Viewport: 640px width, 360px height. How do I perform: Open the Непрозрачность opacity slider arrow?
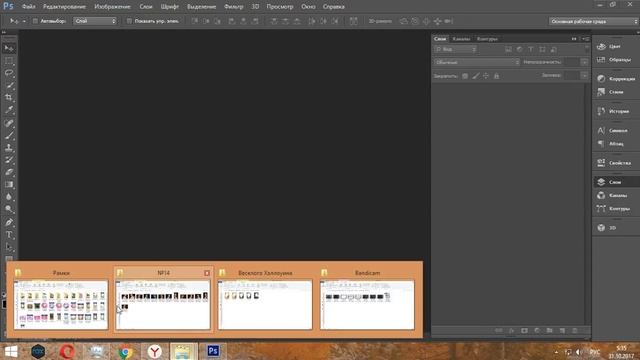584,62
